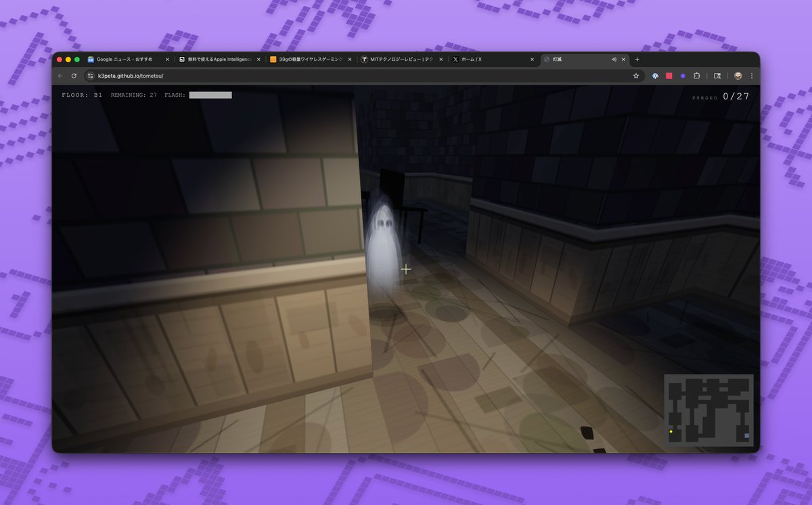Image resolution: width=812 pixels, height=505 pixels.
Task: Open the media control toolbar icon
Action: pyautogui.click(x=717, y=76)
